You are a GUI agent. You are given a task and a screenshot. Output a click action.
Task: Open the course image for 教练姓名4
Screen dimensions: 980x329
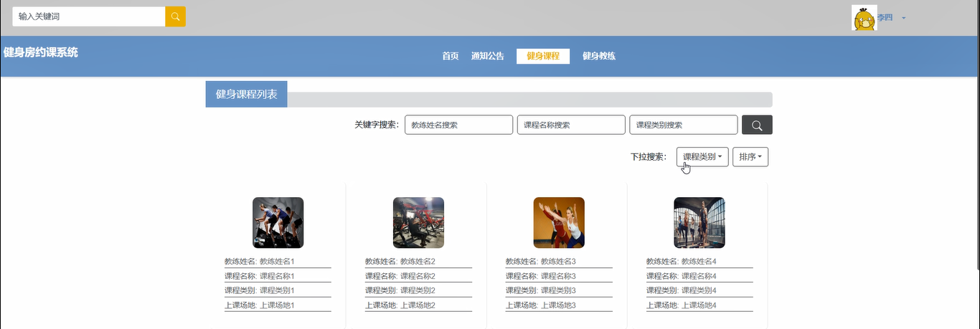[x=699, y=223]
